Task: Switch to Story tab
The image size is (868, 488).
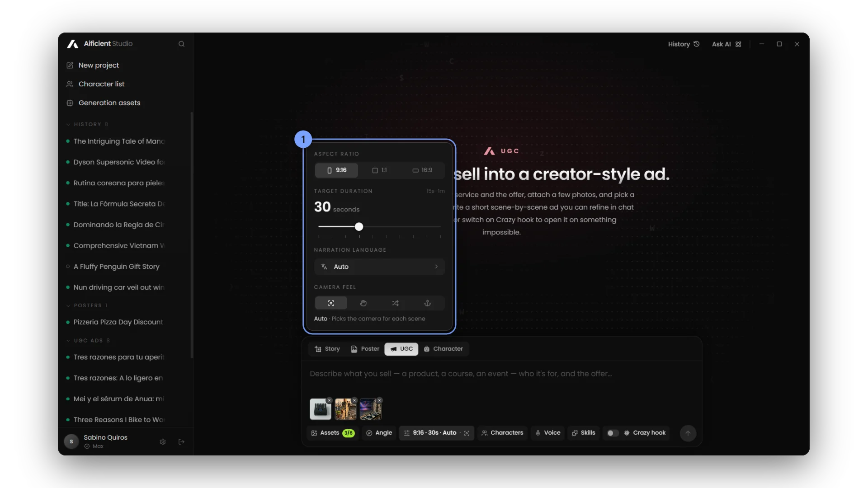Action: coord(327,349)
